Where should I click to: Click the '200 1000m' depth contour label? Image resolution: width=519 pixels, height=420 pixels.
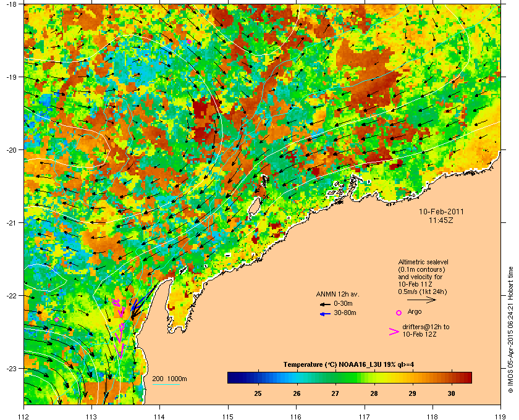point(169,379)
